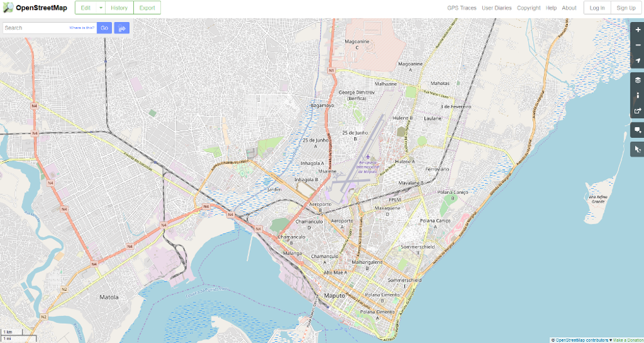Click the Malanga neighborhood label
The width and height of the screenshot is (644, 343).
pos(292,253)
